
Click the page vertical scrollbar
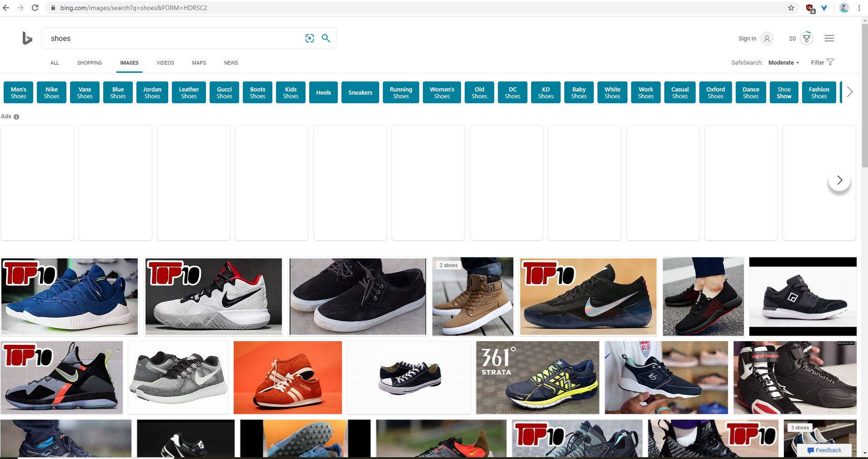[x=864, y=96]
